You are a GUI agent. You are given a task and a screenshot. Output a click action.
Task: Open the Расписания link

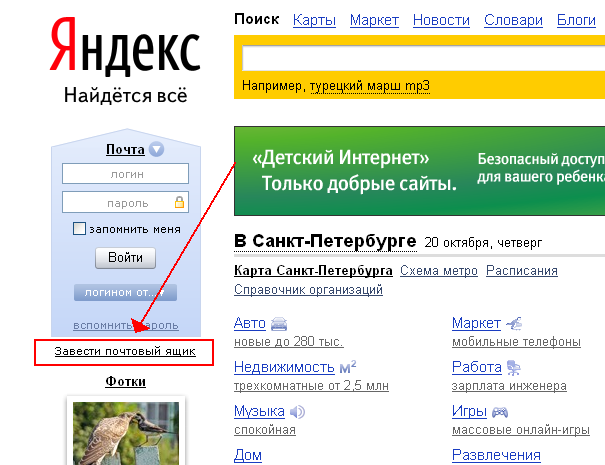(522, 271)
